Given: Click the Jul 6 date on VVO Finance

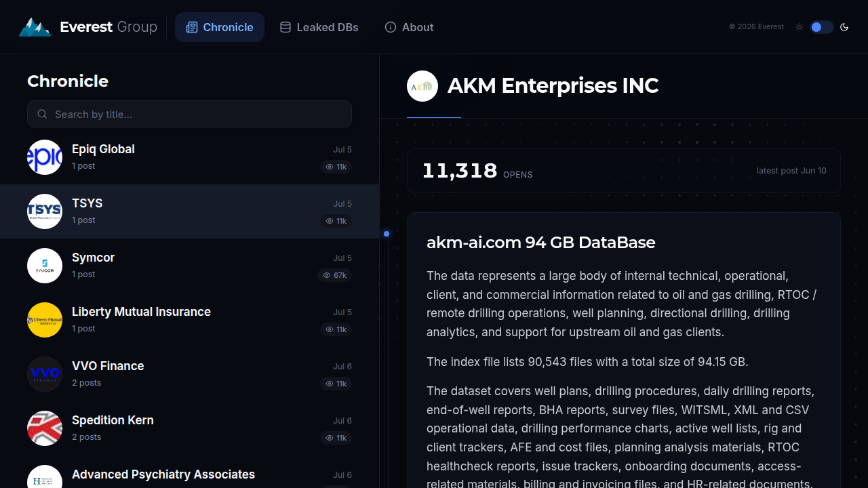Looking at the screenshot, I should click(342, 367).
